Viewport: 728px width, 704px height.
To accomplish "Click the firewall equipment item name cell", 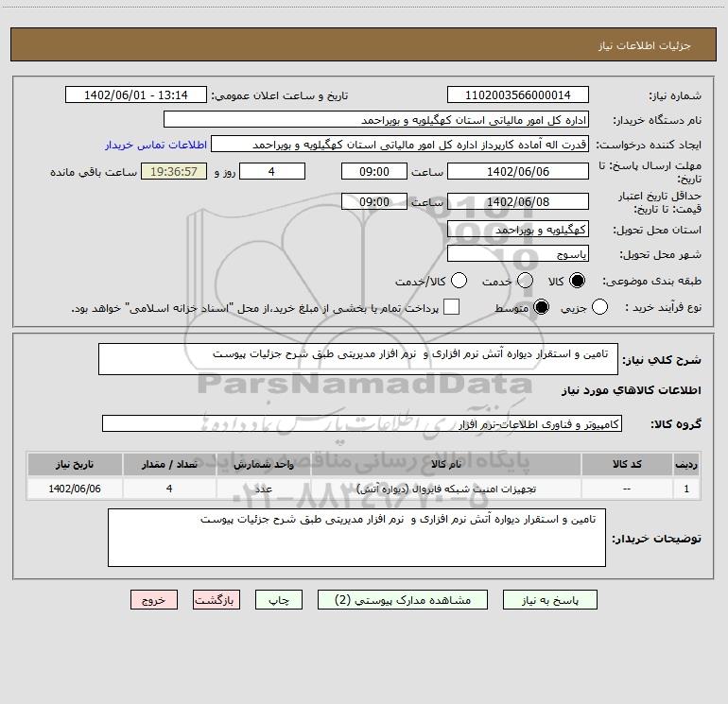I will [x=445, y=489].
